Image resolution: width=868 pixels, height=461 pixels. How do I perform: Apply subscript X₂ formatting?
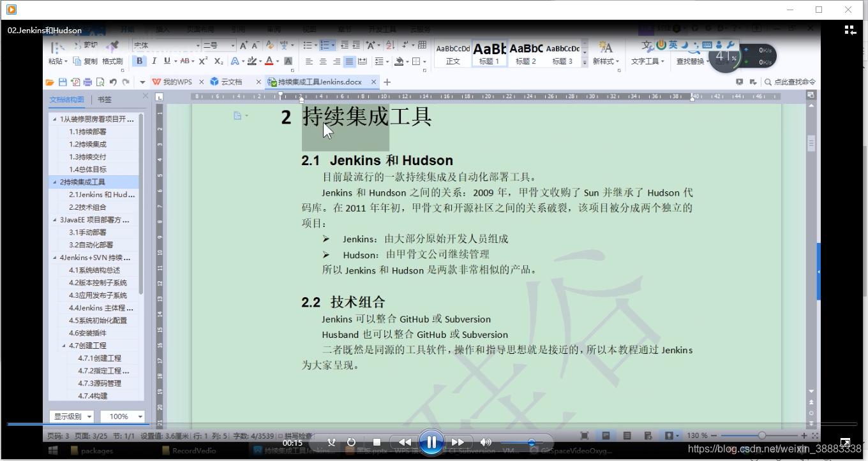[218, 61]
